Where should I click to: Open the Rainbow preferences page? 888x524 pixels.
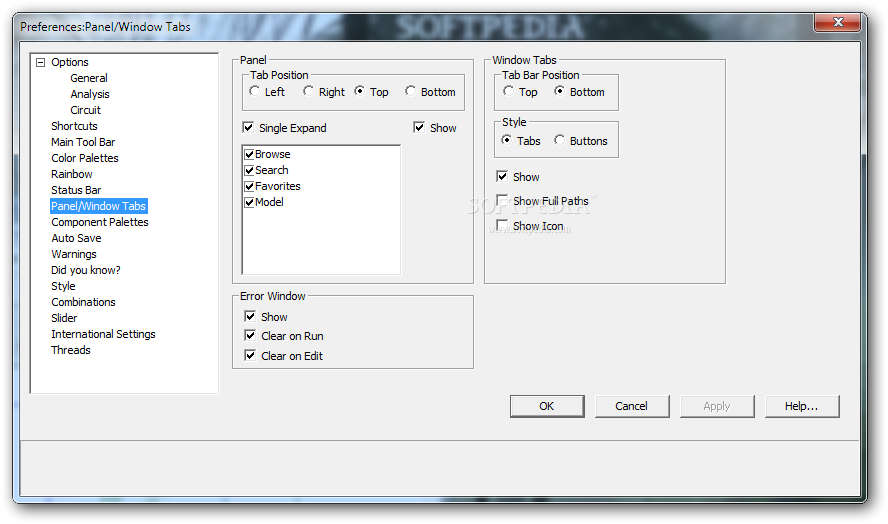72,174
